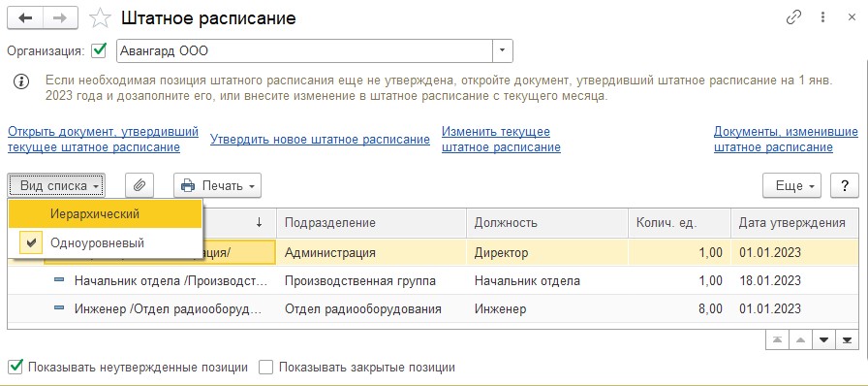
Task: Enable Показывать закрытые позиции checkbox
Action: point(266,367)
